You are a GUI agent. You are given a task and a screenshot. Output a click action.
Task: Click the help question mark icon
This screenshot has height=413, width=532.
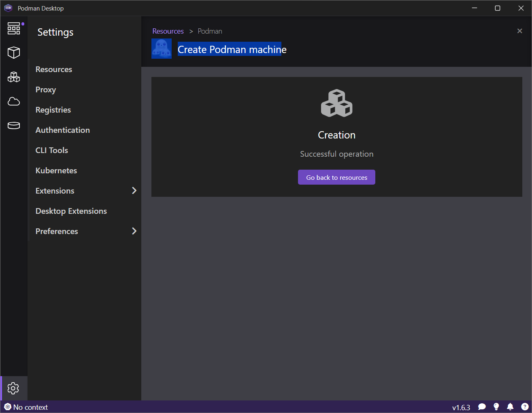tap(525, 407)
